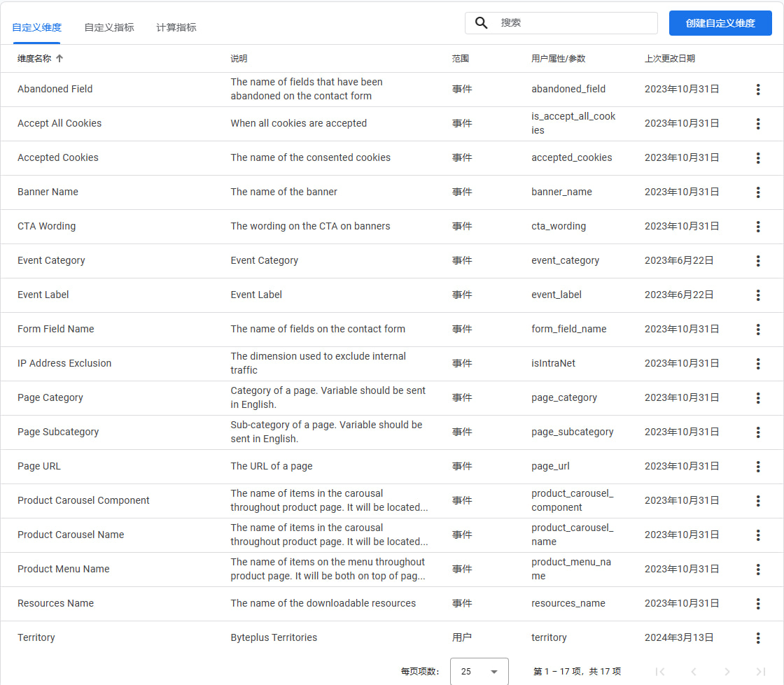Go to the next page arrow
This screenshot has height=685, width=784.
click(x=727, y=672)
